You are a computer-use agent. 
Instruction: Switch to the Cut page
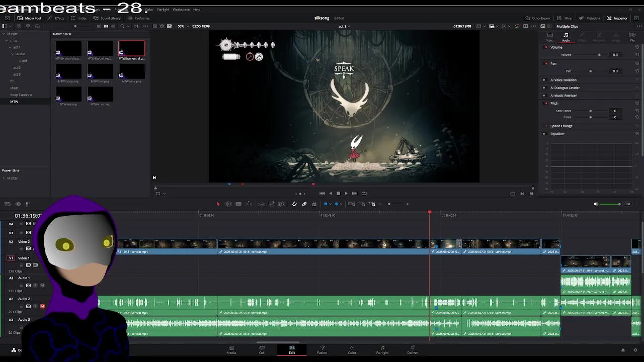262,350
